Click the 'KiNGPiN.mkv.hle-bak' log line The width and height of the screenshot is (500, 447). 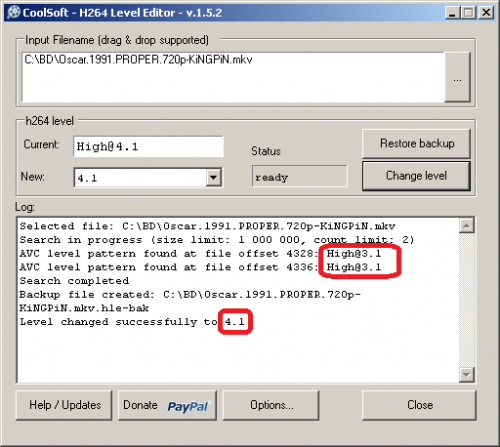tap(84, 308)
